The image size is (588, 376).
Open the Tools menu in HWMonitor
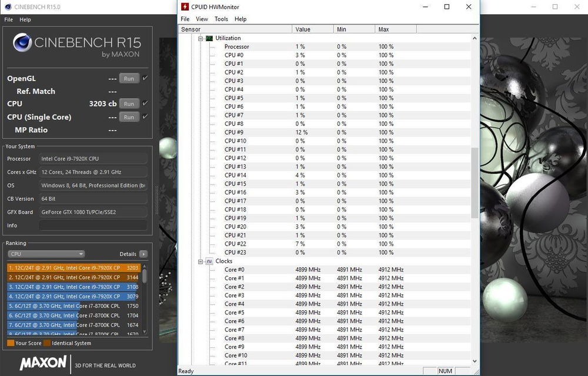click(x=221, y=19)
